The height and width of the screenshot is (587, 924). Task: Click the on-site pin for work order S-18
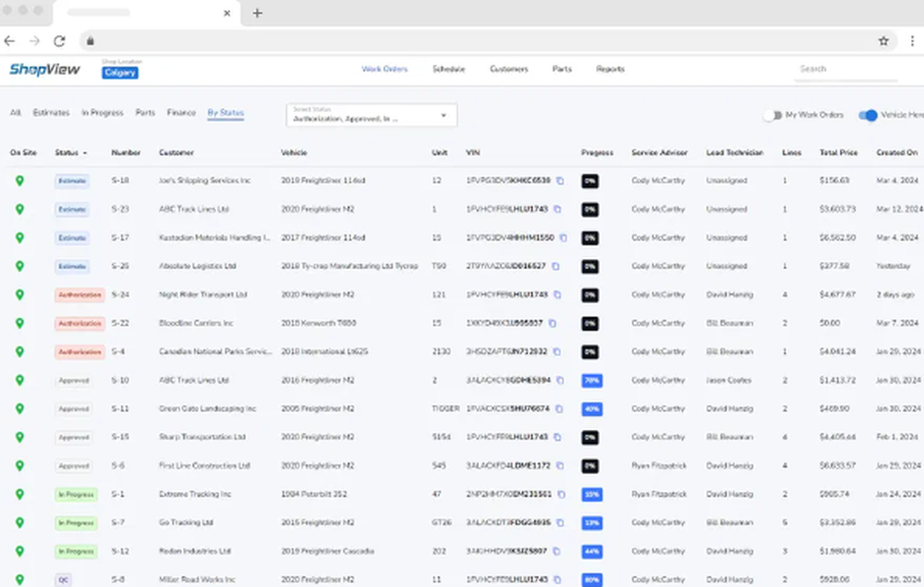[19, 181]
